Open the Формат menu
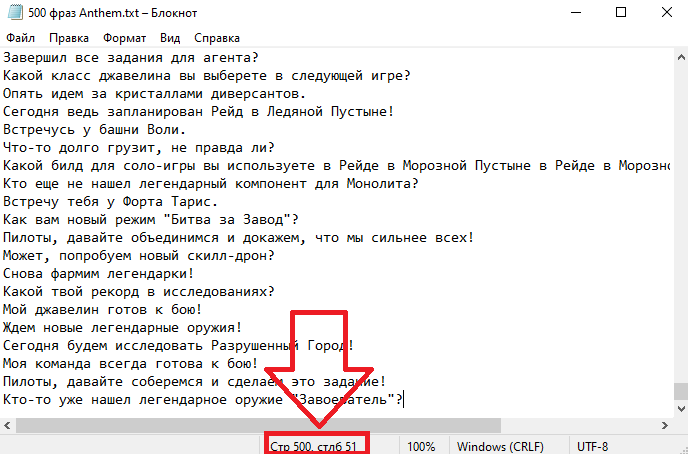Screen dimensions: 688x454 pos(123,37)
